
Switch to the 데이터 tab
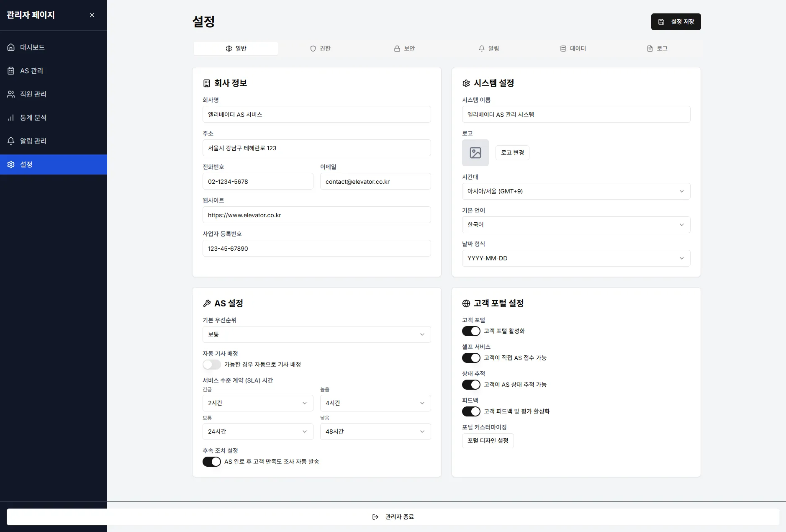pyautogui.click(x=573, y=49)
